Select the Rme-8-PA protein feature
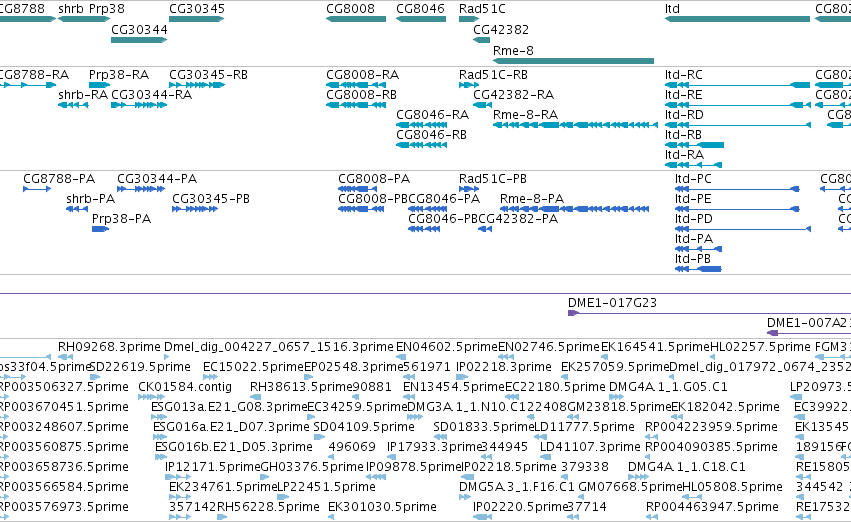Image resolution: width=851 pixels, height=522 pixels. (574, 209)
